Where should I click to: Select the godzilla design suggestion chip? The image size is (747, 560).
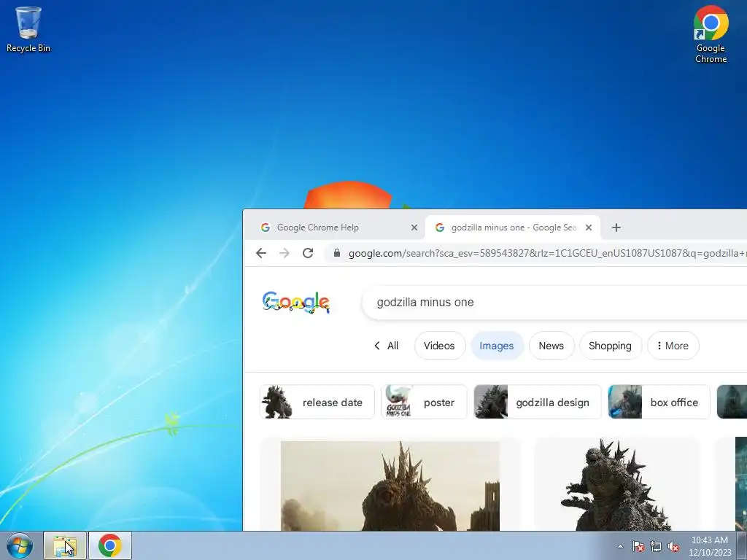(538, 402)
